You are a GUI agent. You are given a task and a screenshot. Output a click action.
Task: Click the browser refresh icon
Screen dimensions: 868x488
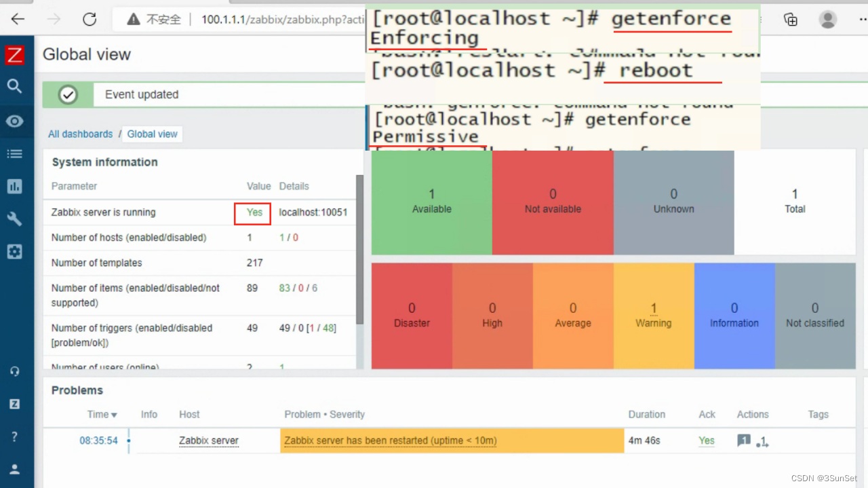coord(89,20)
